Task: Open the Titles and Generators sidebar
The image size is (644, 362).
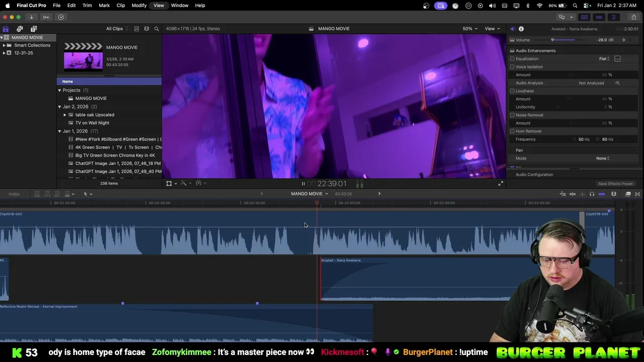Action: point(34,29)
